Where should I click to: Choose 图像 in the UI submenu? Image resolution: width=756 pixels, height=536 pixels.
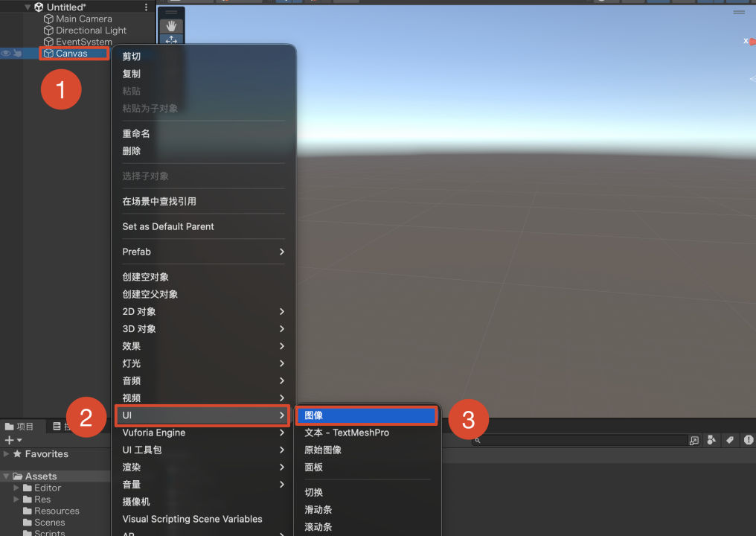pyautogui.click(x=367, y=415)
